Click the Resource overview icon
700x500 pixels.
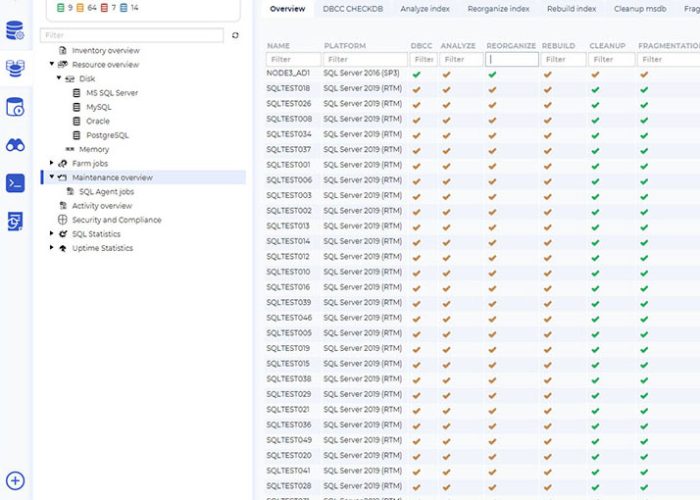tap(63, 64)
